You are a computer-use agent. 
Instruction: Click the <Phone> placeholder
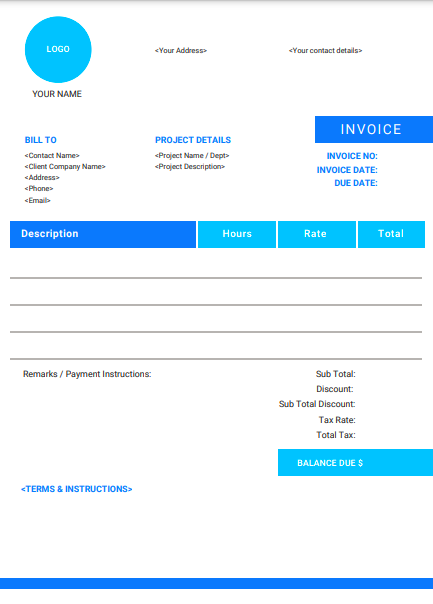tap(39, 189)
